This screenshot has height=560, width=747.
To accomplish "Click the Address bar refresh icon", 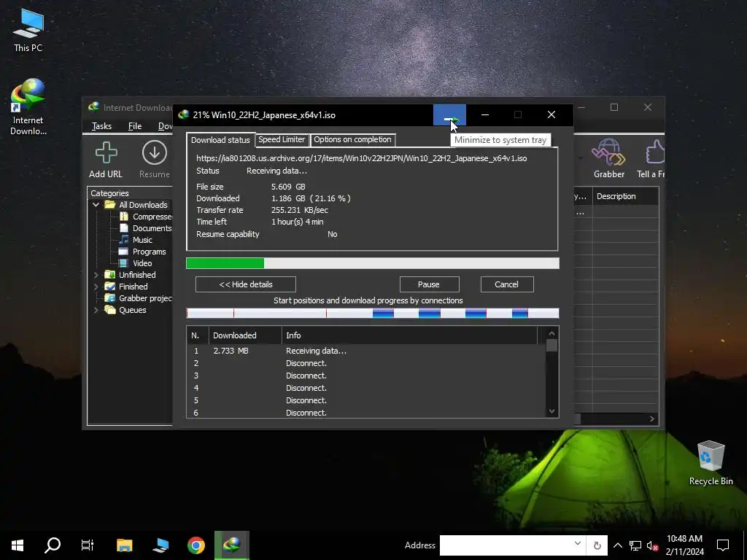I will [597, 545].
